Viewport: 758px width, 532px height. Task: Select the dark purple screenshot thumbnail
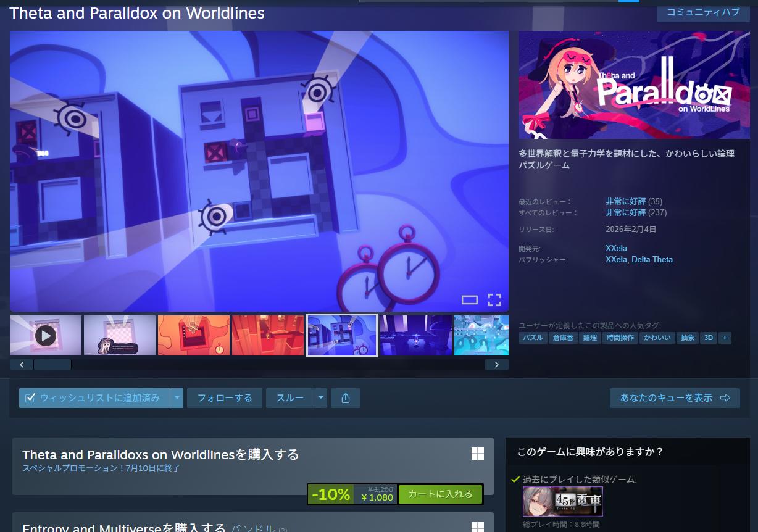(x=416, y=335)
